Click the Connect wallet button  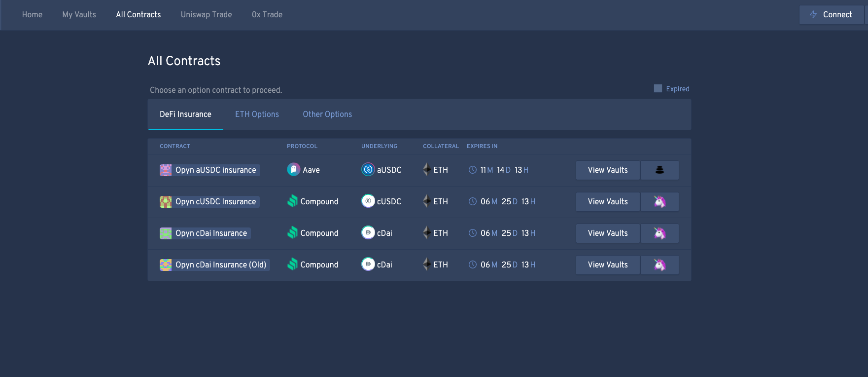pyautogui.click(x=831, y=15)
